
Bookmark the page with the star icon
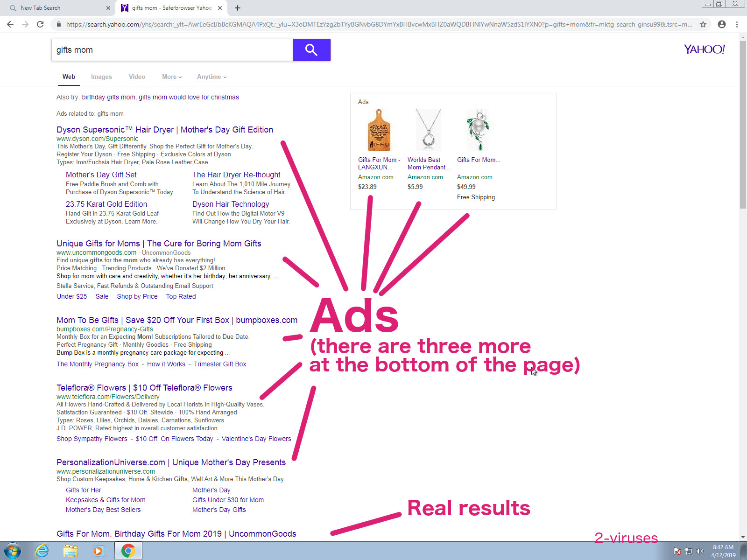pos(703,24)
